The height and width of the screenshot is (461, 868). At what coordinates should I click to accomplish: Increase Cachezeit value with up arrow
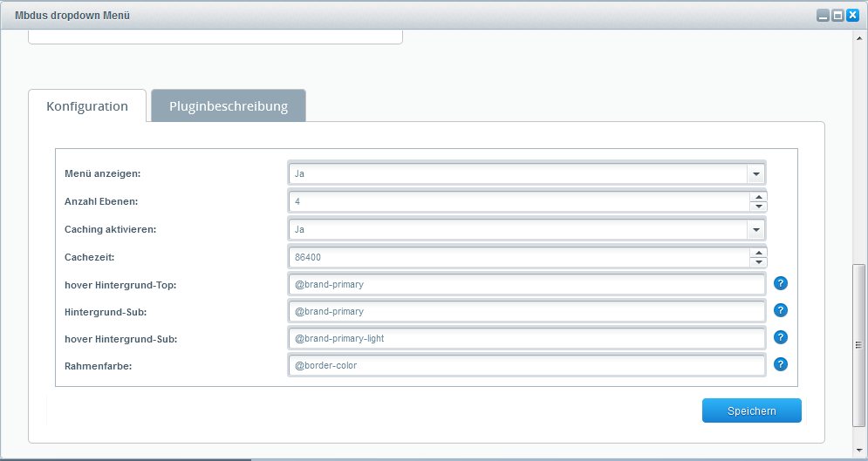click(x=758, y=252)
